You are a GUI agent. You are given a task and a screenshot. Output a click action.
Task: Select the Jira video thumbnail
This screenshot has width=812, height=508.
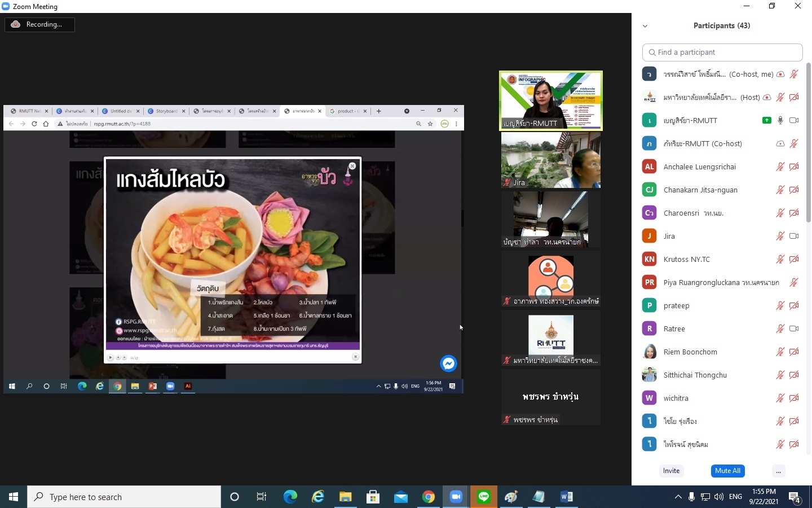(x=551, y=160)
